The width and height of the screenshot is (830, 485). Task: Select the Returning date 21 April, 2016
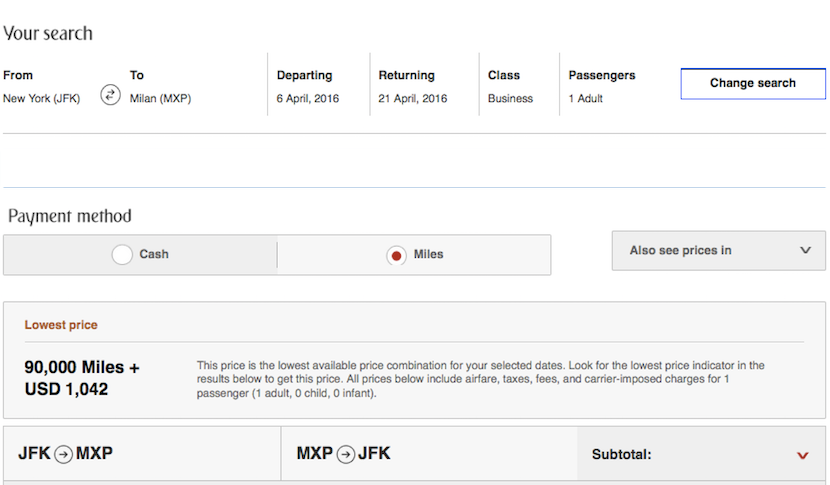[412, 99]
